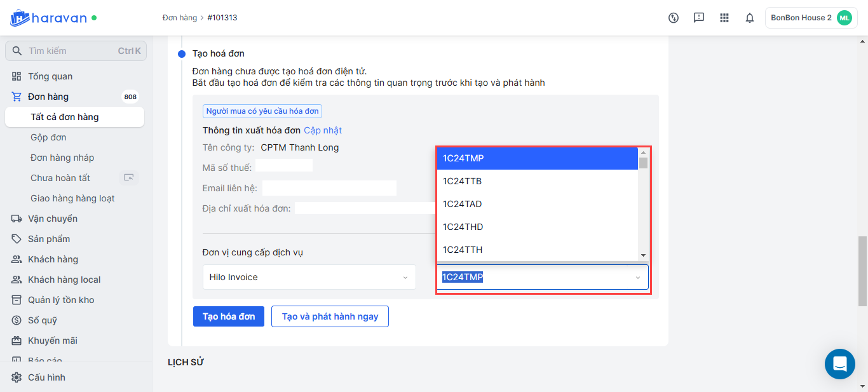Click the Haravan logo
The image size is (868, 392).
[x=48, y=18]
